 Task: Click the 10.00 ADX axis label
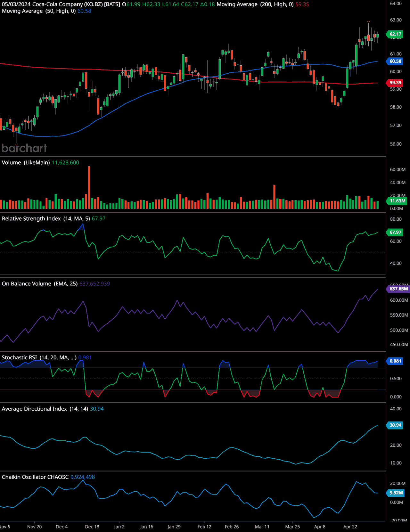coord(396,463)
